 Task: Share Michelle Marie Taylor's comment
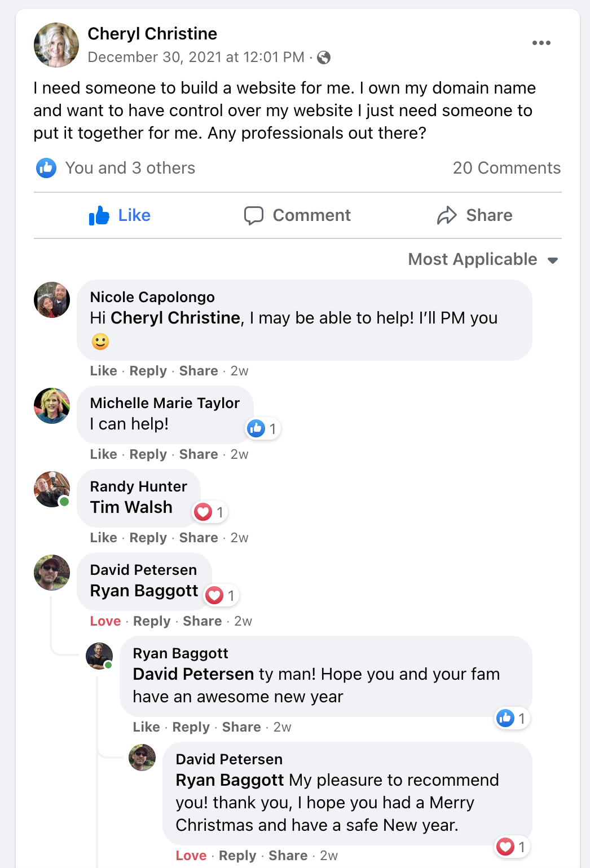pos(199,454)
